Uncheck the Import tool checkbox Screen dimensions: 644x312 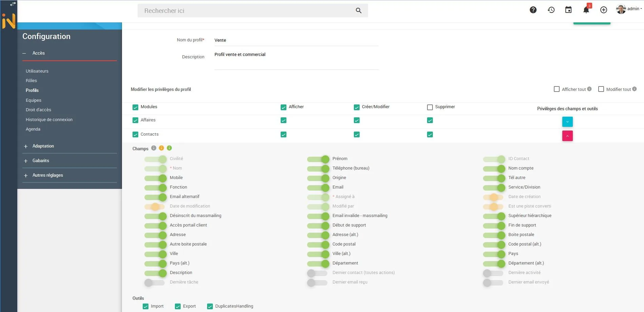[x=145, y=306]
